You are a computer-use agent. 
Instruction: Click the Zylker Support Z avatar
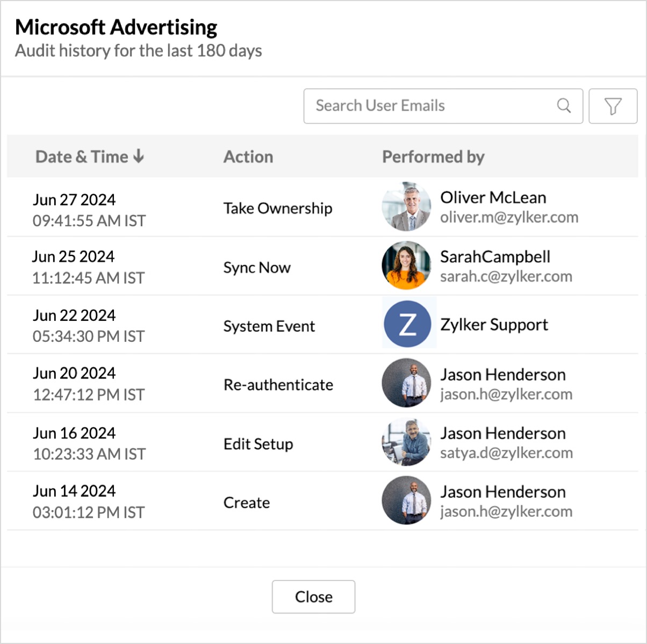407,324
